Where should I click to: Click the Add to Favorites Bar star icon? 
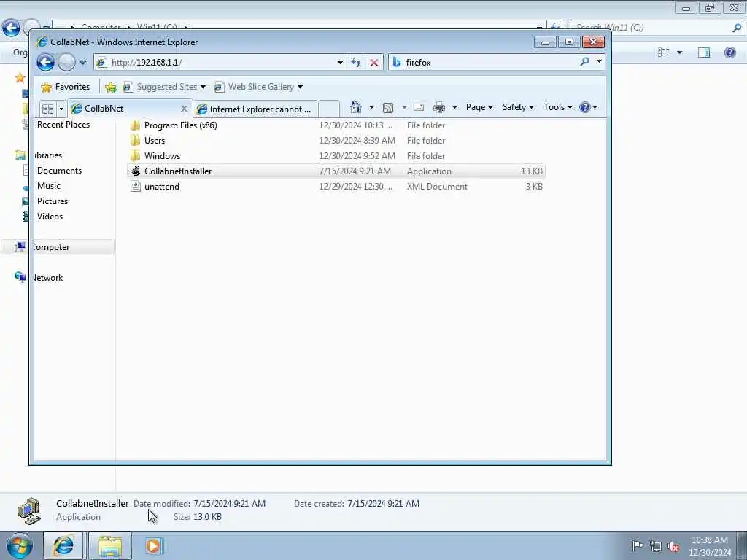click(111, 87)
